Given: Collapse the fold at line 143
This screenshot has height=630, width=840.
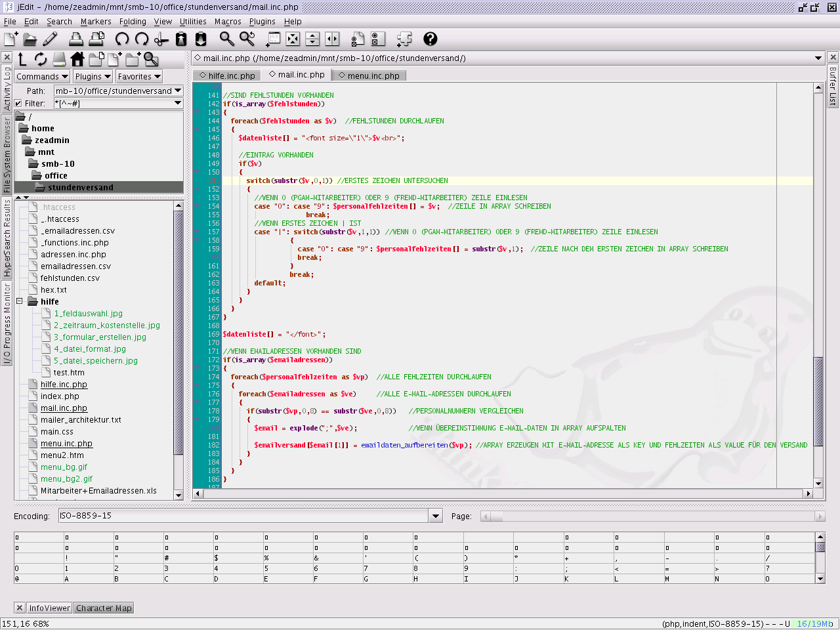Looking at the screenshot, I should (x=197, y=112).
